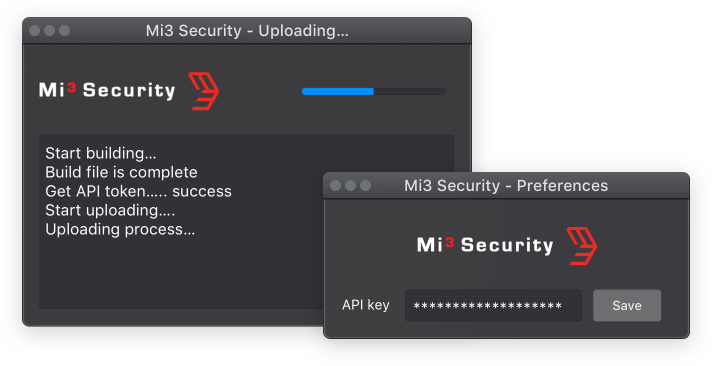Click the 'API key' label
The image size is (712, 366).
click(366, 305)
